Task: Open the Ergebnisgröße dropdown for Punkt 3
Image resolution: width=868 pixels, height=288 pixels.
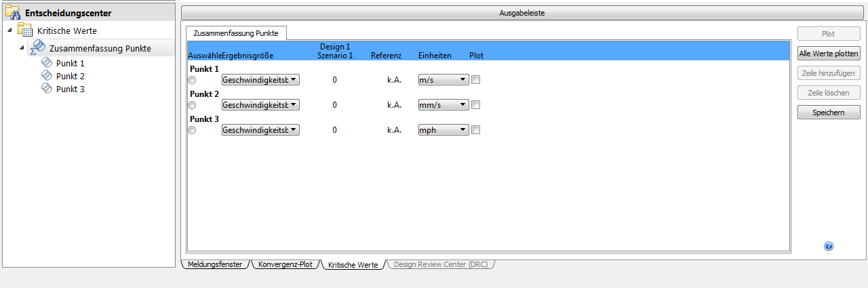Action: (x=260, y=130)
